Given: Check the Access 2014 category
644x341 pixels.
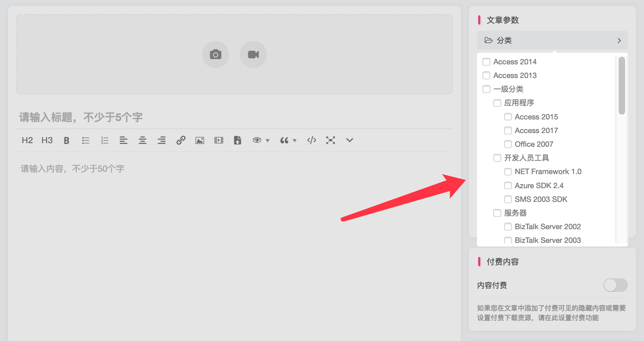Looking at the screenshot, I should (x=487, y=62).
